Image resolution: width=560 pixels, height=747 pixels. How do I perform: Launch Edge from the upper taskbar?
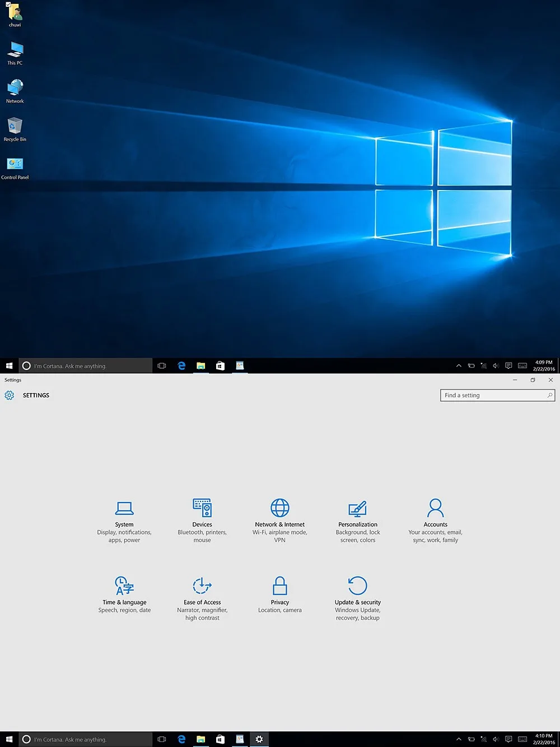click(x=181, y=366)
